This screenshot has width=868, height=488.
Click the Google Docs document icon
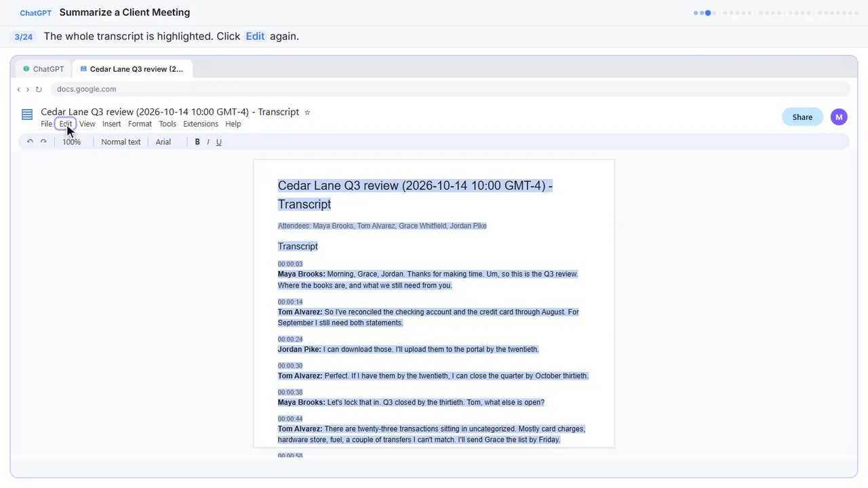pyautogui.click(x=27, y=115)
